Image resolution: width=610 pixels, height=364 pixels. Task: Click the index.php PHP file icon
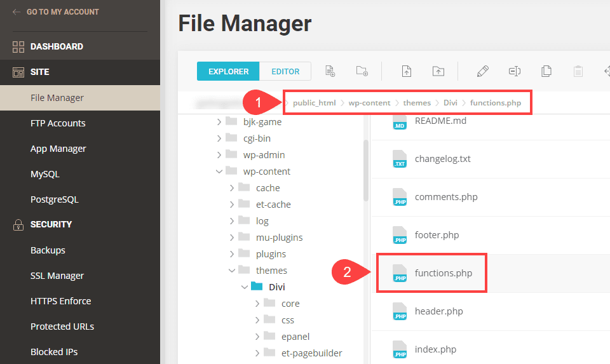pos(400,349)
